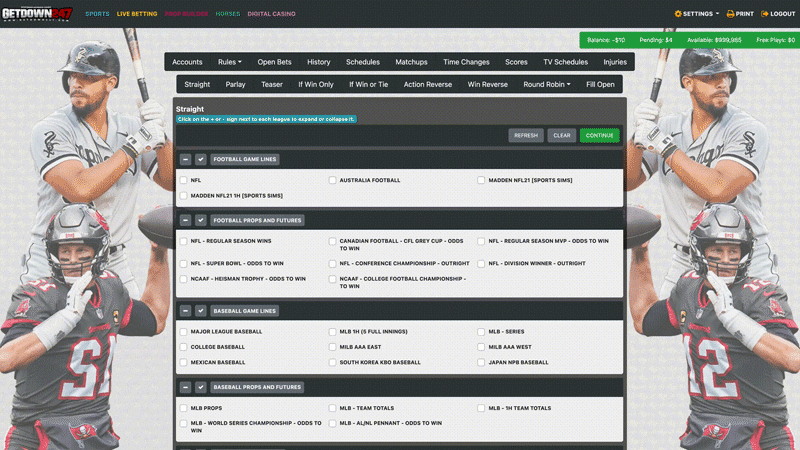Check MiLB AAA West checkbox

pyautogui.click(x=481, y=347)
